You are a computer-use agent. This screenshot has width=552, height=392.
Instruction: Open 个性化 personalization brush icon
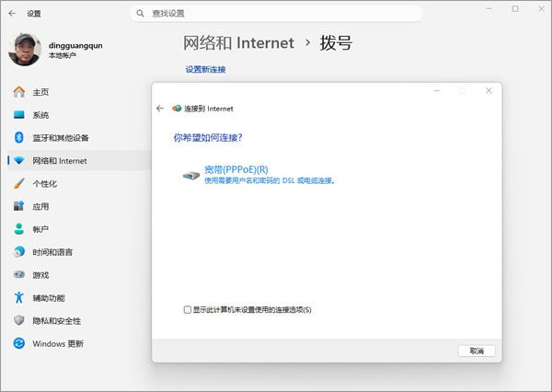(x=18, y=183)
